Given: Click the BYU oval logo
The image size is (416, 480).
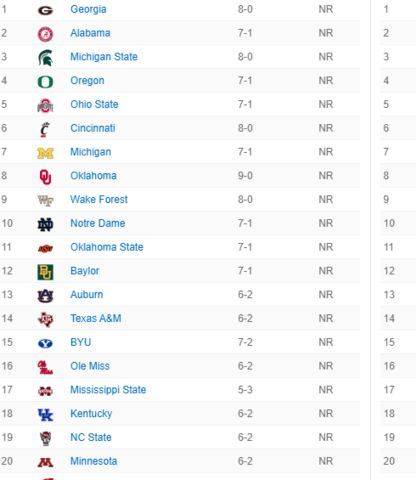Looking at the screenshot, I should (45, 343).
